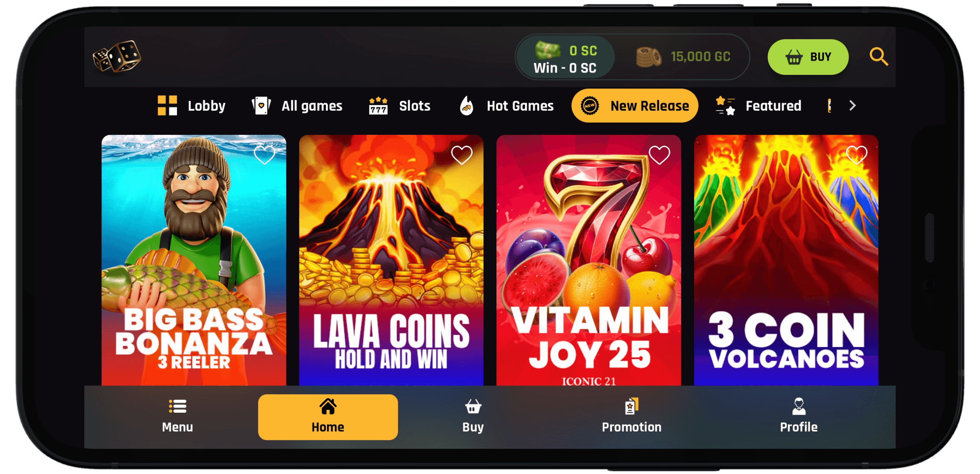Viewport: 980px width, 474px height.
Task: Click the green BUY button
Action: [x=808, y=57]
